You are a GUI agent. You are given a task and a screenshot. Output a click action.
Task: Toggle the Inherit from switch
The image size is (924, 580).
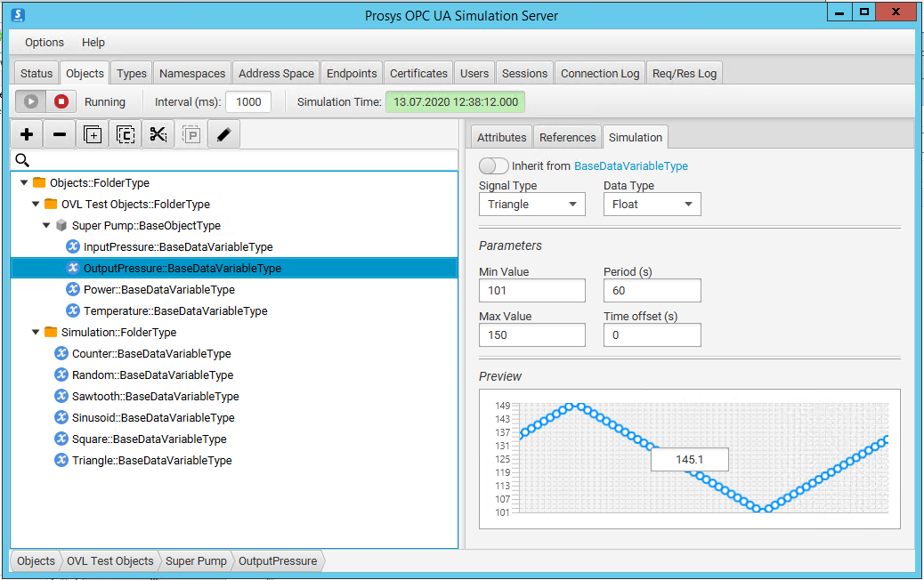pos(494,166)
